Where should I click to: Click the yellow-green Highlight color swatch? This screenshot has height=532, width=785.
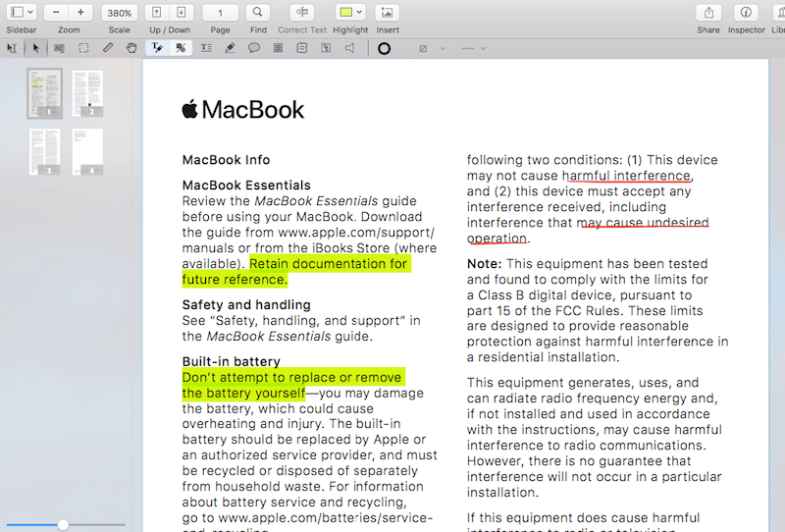click(346, 12)
